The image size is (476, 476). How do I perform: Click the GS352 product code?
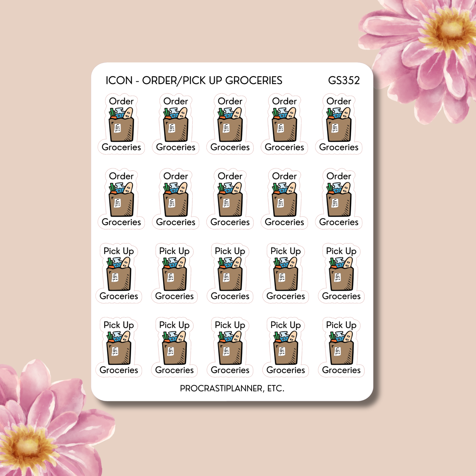344,80
